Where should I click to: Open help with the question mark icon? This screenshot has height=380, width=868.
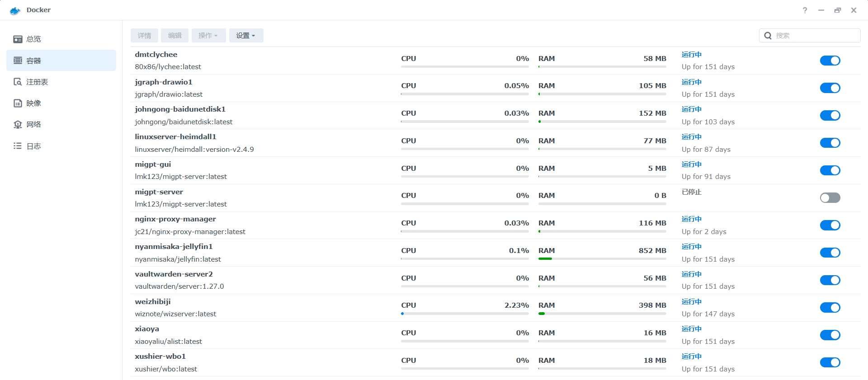click(x=805, y=10)
